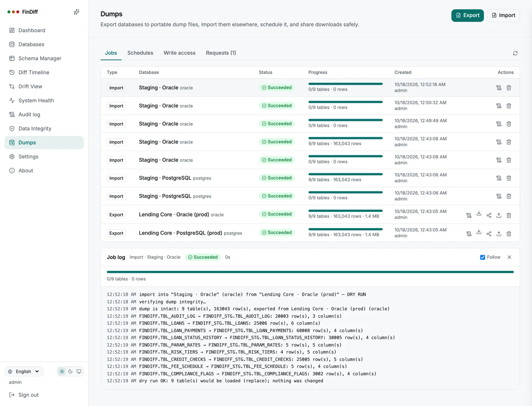Click the Import button at top right
Viewport: 532px width, 406px height.
point(503,15)
